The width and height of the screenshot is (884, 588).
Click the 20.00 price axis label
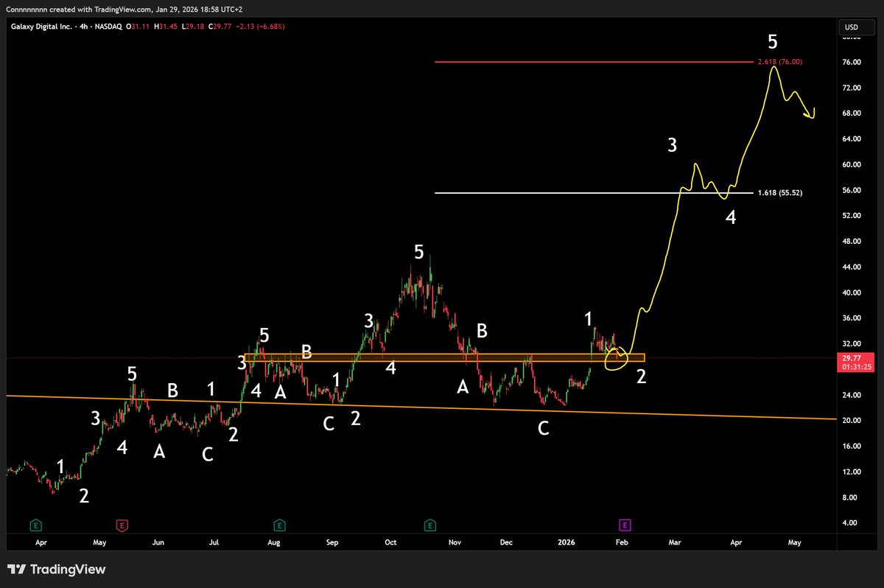click(852, 421)
